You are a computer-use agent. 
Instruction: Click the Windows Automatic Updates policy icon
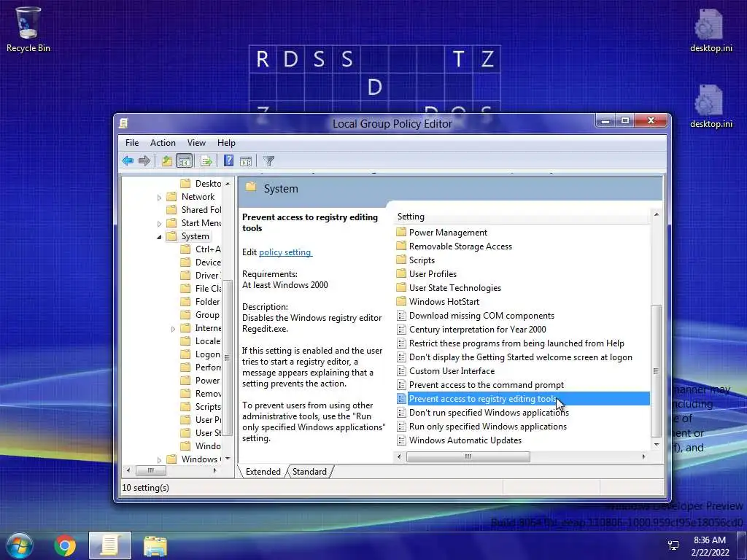point(402,440)
